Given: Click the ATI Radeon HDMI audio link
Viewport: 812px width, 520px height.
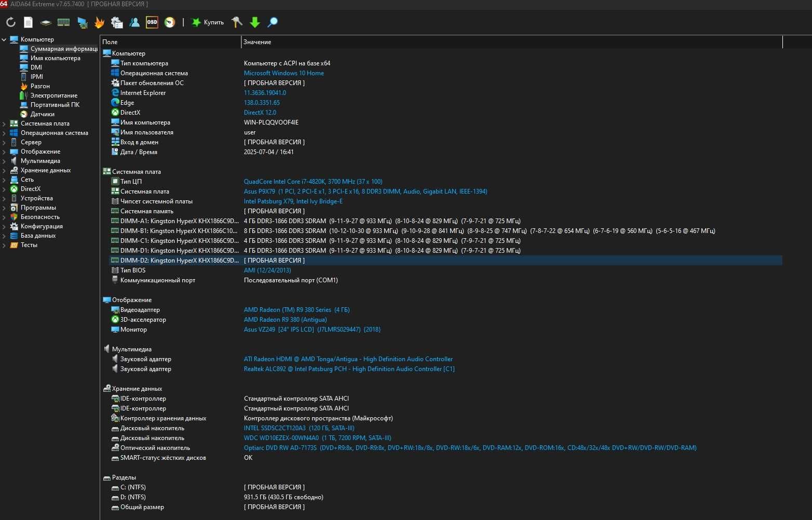Looking at the screenshot, I should pos(348,359).
